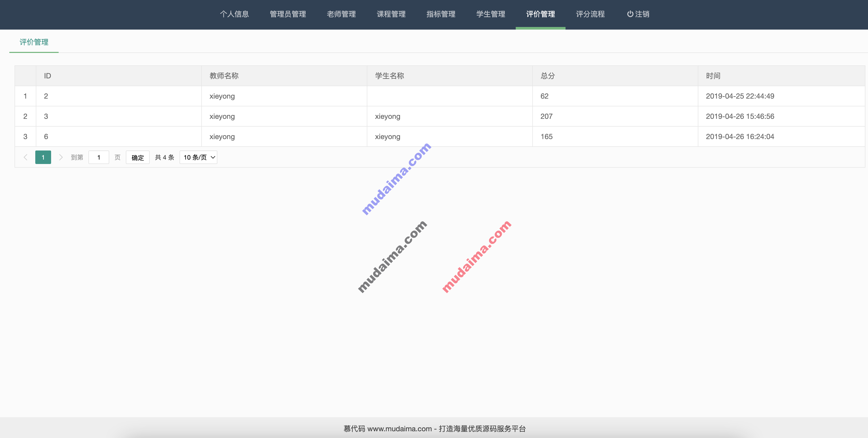Open the 管理员管理 menu item

point(288,14)
